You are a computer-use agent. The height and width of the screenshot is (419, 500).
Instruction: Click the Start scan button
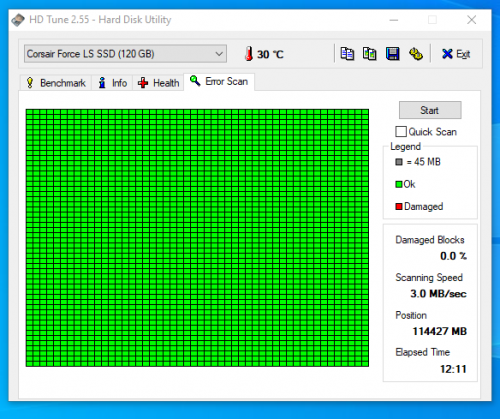pyautogui.click(x=430, y=110)
